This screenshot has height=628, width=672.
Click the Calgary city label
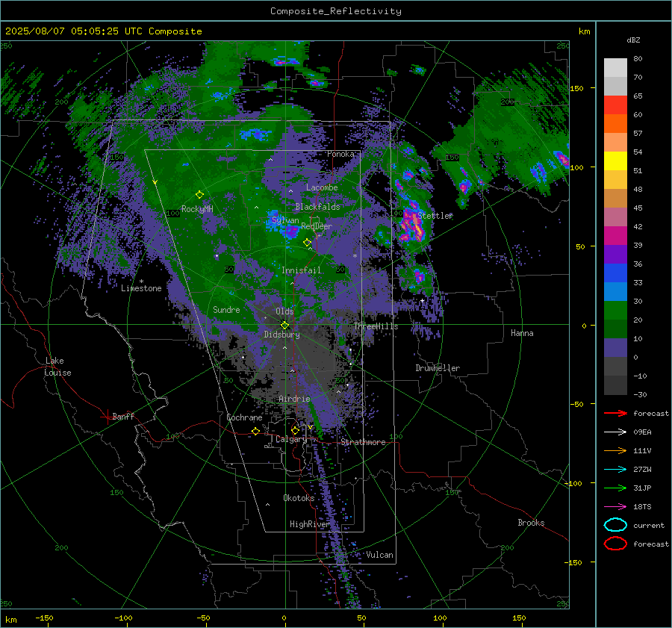click(291, 439)
